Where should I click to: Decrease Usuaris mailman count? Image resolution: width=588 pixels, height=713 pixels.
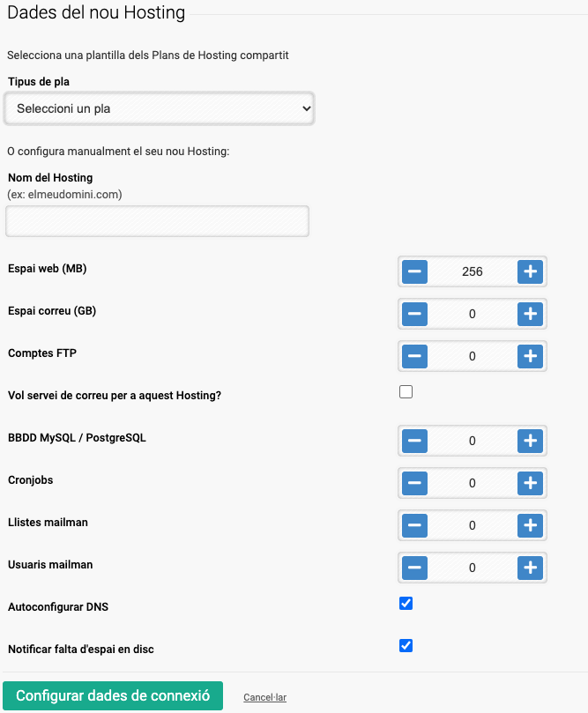[414, 568]
